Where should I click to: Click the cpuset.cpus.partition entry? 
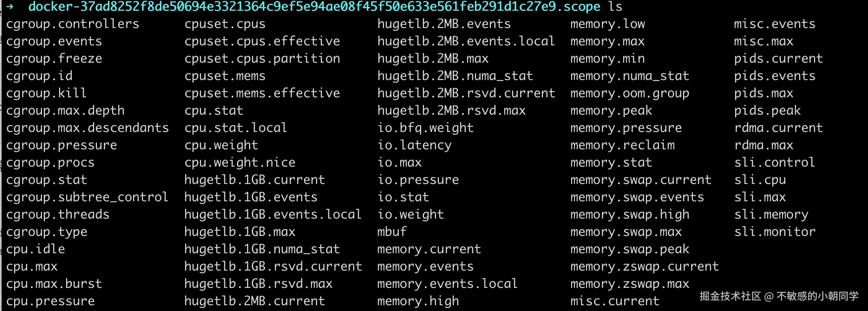[262, 59]
